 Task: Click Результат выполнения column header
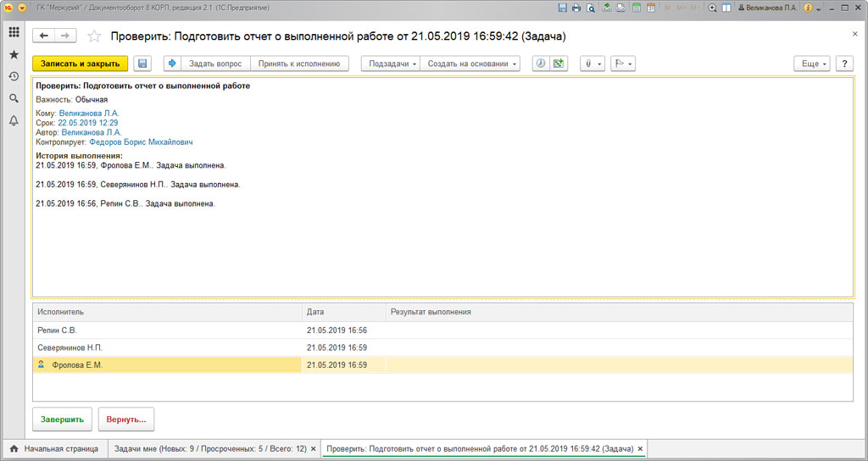(619, 312)
